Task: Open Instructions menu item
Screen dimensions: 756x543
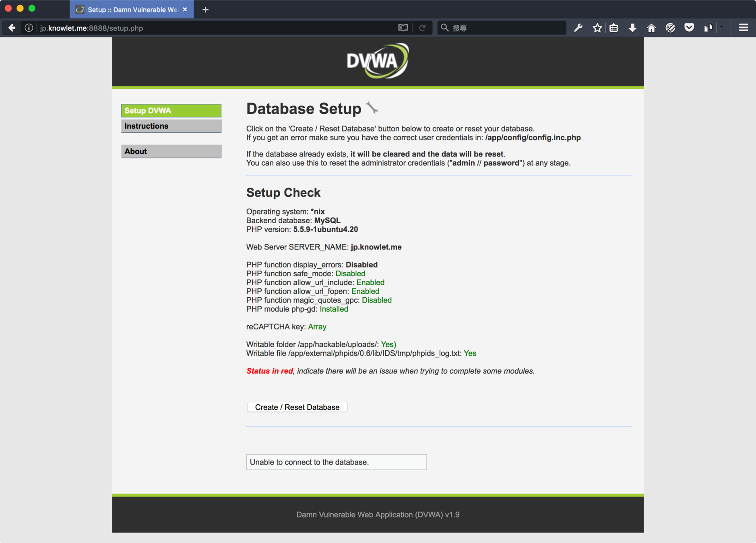Action: point(171,126)
